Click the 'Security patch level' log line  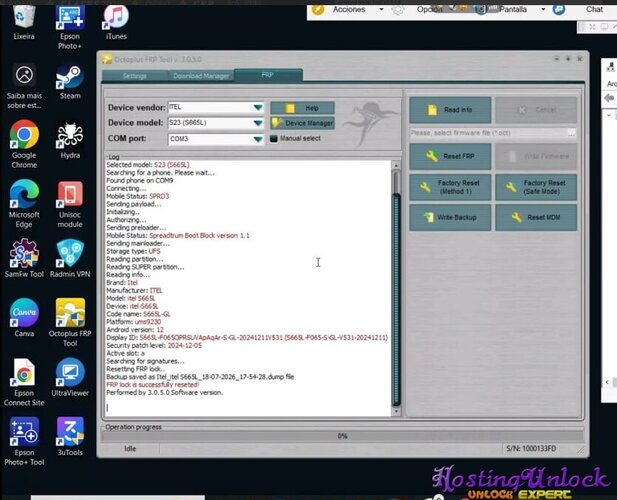tap(154, 345)
